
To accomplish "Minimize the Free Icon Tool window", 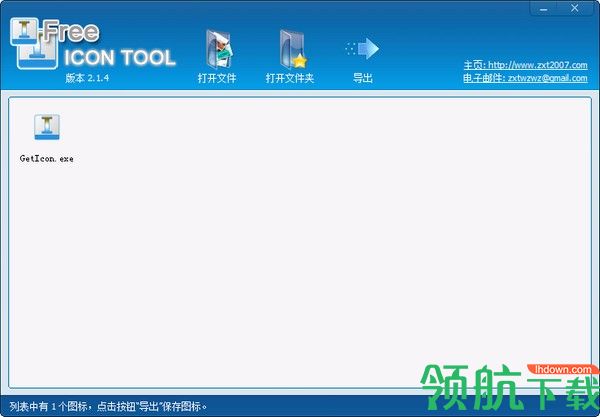I will tap(543, 8).
